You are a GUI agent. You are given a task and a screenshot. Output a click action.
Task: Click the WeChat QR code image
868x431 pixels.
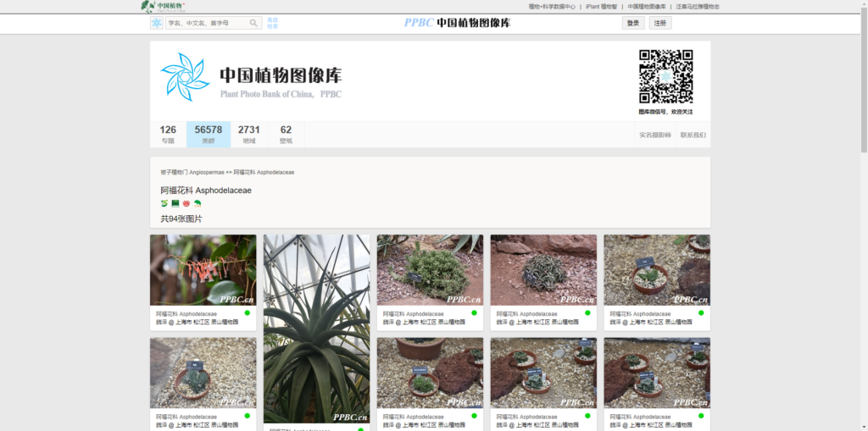(x=666, y=76)
